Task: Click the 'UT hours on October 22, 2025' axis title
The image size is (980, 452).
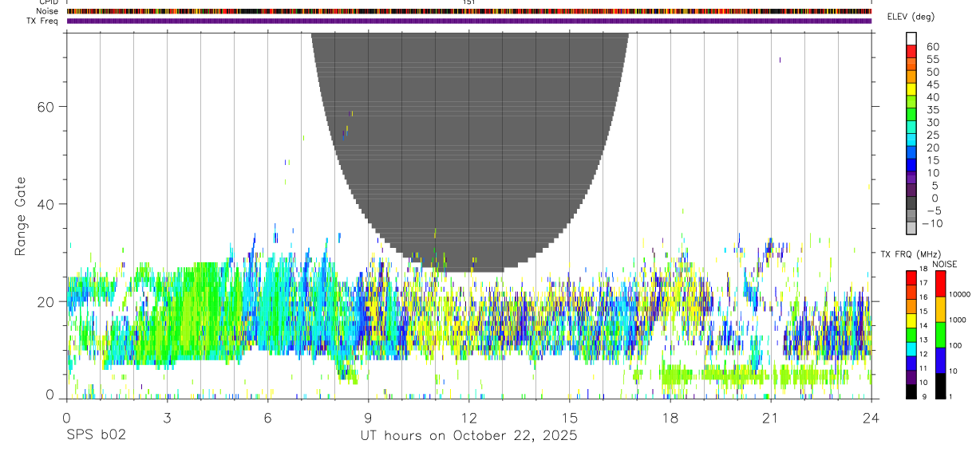Action: pyautogui.click(x=468, y=436)
